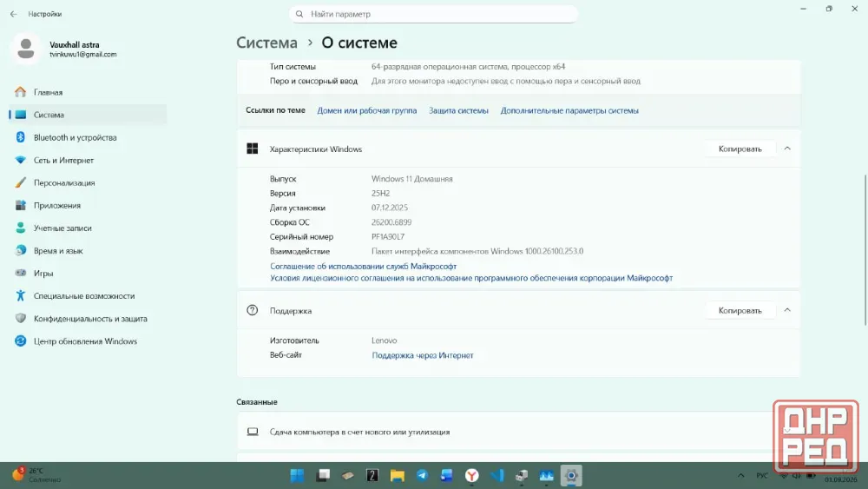
Task: Open the blue graph monitor app on taskbar
Action: 546,475
